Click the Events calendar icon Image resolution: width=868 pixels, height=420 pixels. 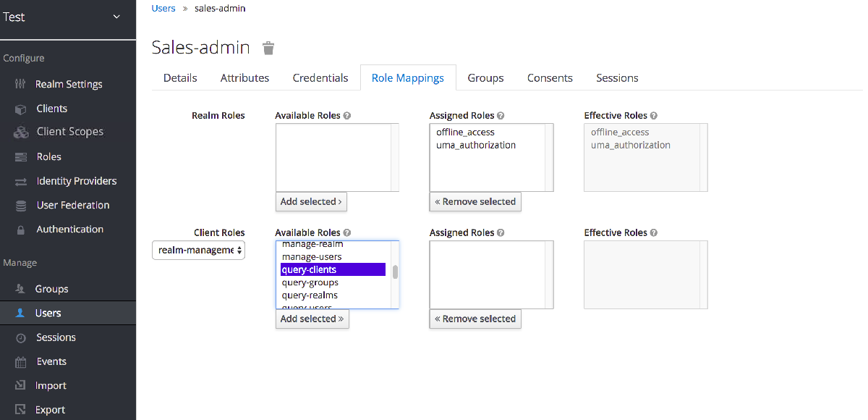point(21,361)
